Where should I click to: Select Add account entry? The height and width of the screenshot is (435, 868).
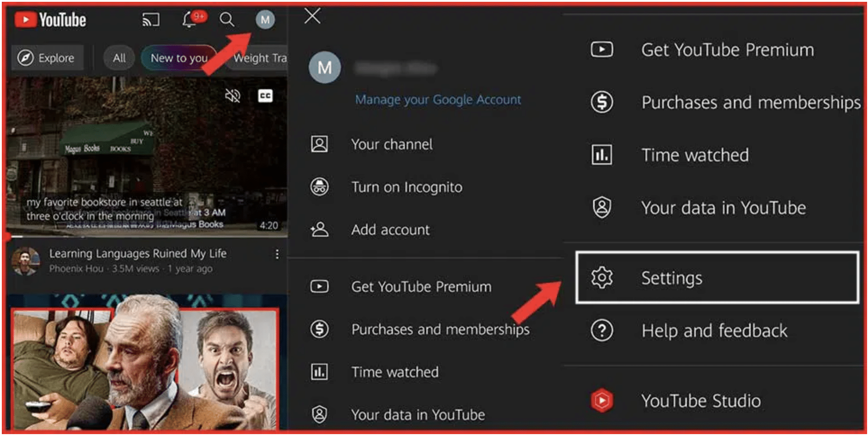390,230
